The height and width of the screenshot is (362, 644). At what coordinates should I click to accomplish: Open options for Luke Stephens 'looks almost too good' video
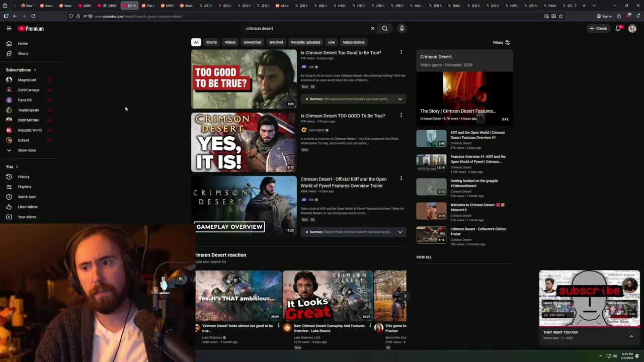(x=279, y=326)
